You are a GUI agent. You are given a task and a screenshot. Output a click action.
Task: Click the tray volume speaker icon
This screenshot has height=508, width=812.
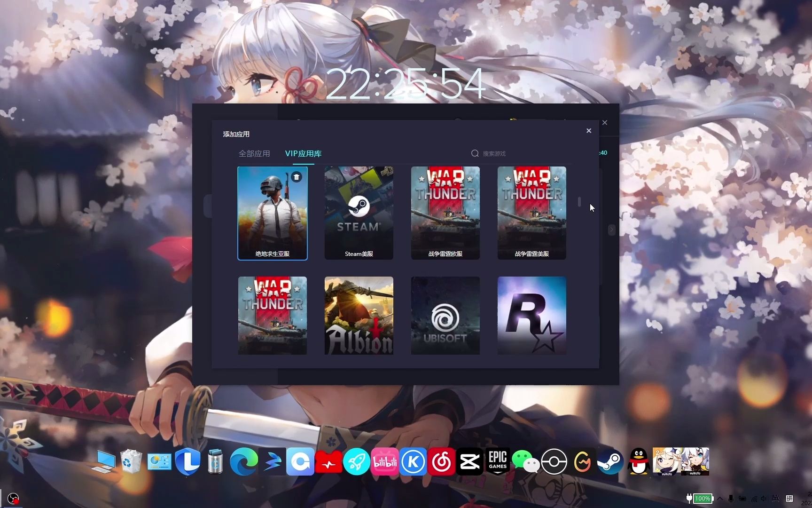coord(764,499)
